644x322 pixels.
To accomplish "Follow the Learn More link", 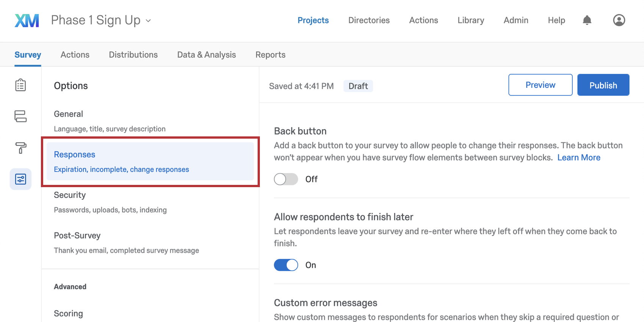I will 578,158.
